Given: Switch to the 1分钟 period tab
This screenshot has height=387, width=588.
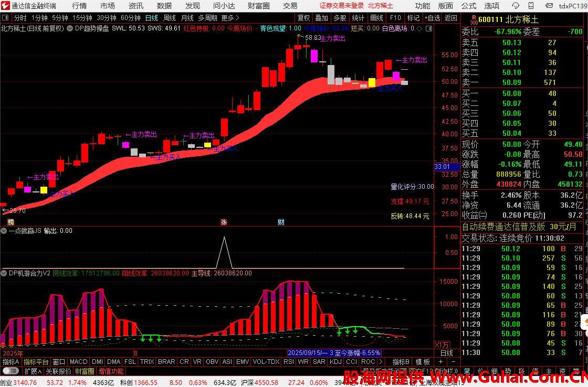Looking at the screenshot, I should point(39,18).
